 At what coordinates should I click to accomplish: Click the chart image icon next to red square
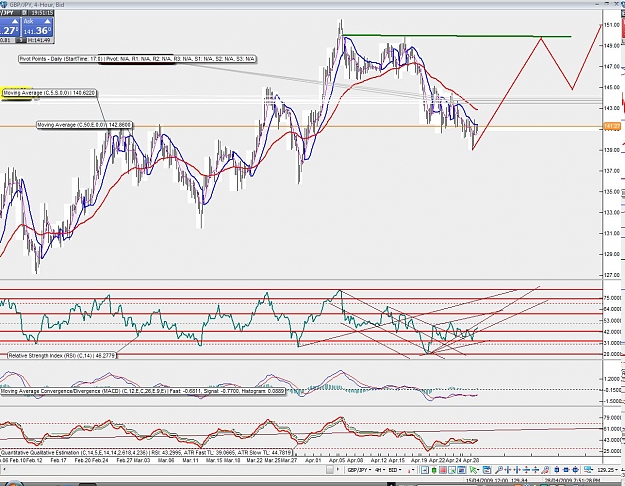[452, 470]
